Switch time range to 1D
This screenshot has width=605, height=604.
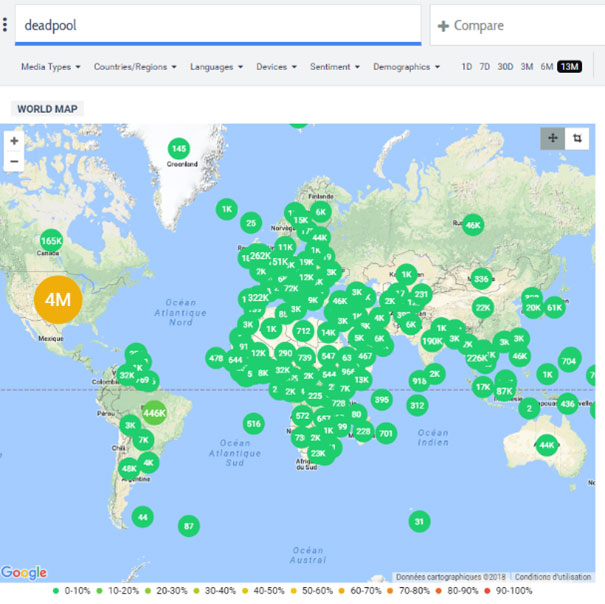point(467,67)
